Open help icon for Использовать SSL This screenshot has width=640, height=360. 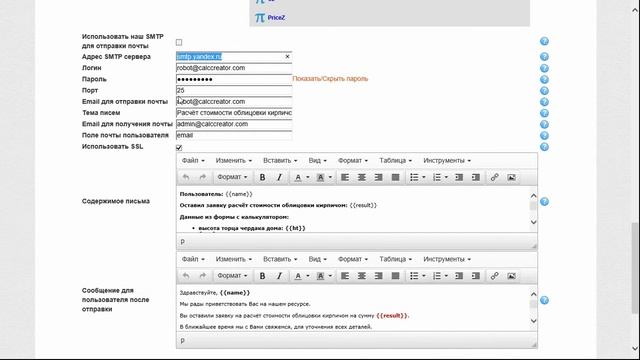[x=544, y=147]
